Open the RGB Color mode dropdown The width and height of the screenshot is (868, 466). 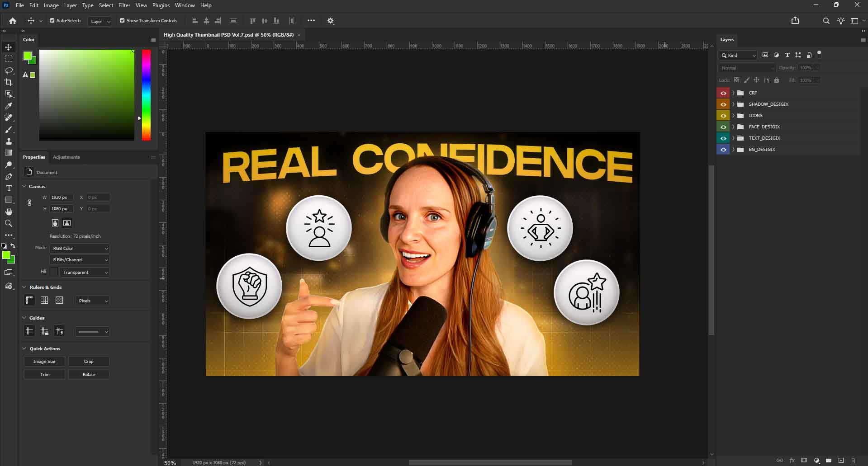tap(80, 248)
